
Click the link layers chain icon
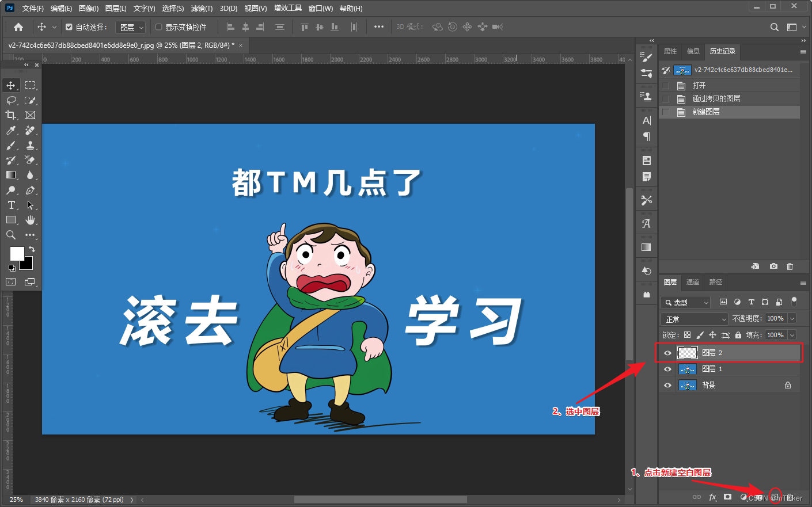697,497
